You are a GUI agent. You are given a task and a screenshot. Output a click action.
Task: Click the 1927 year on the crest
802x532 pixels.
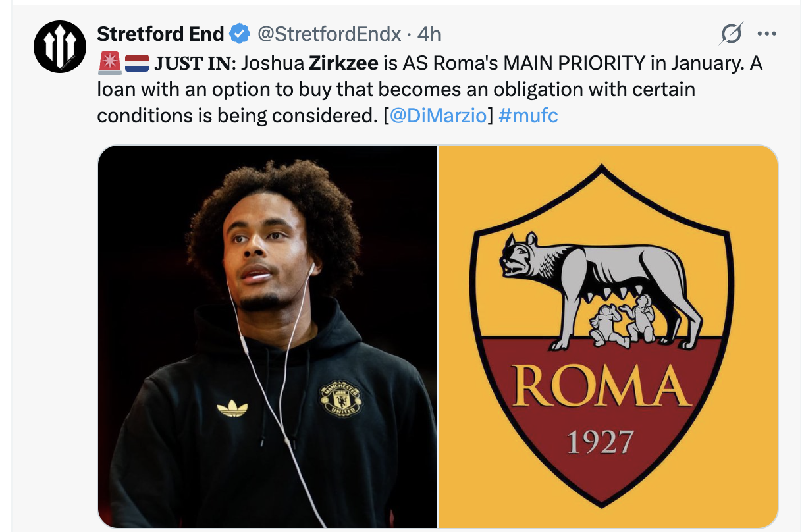coord(600,441)
